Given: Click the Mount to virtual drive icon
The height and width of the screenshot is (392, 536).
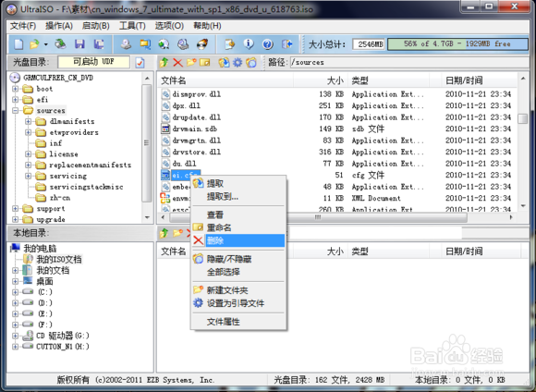Looking at the screenshot, I should pos(183,44).
